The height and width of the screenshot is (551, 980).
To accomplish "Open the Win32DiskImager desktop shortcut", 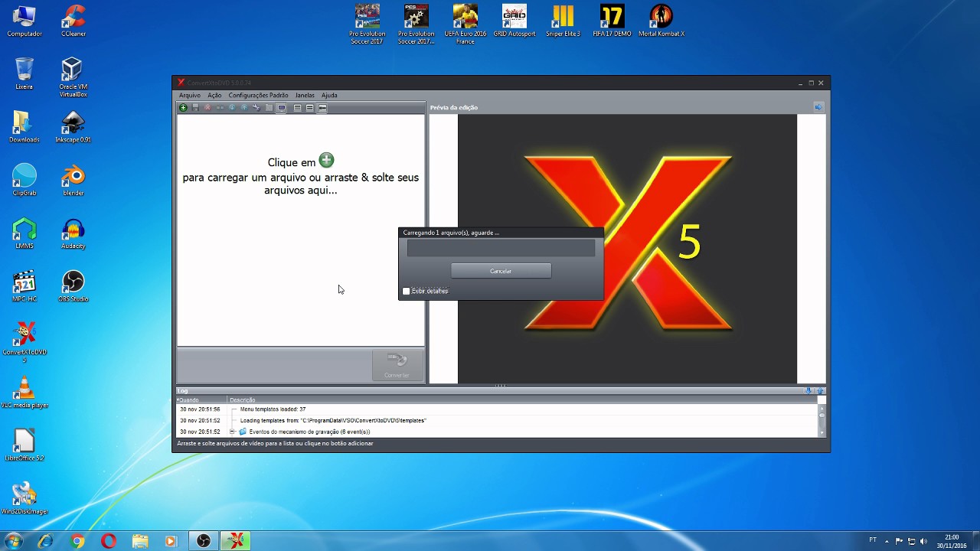I will tap(24, 497).
